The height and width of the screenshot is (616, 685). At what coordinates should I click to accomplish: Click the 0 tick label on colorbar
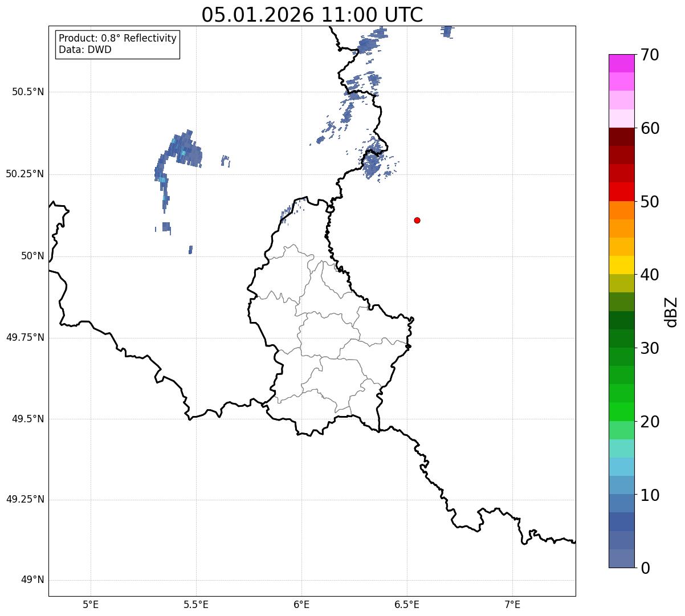coord(645,568)
